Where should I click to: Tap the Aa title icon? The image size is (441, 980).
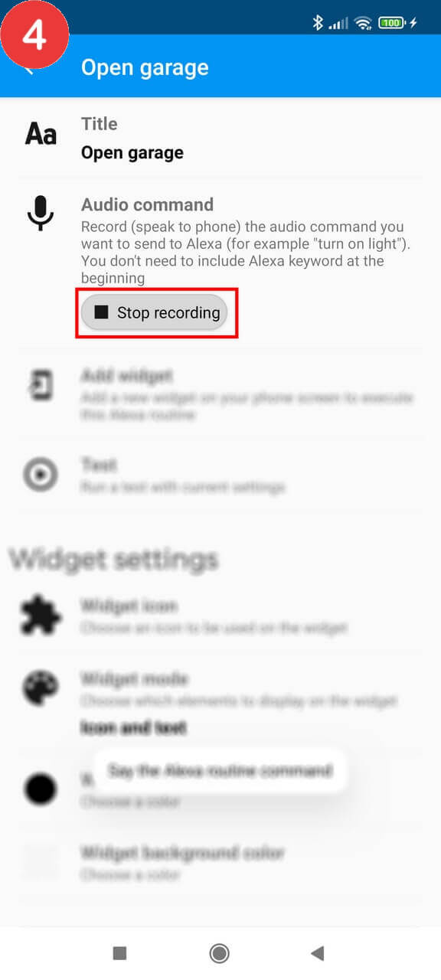tap(41, 135)
